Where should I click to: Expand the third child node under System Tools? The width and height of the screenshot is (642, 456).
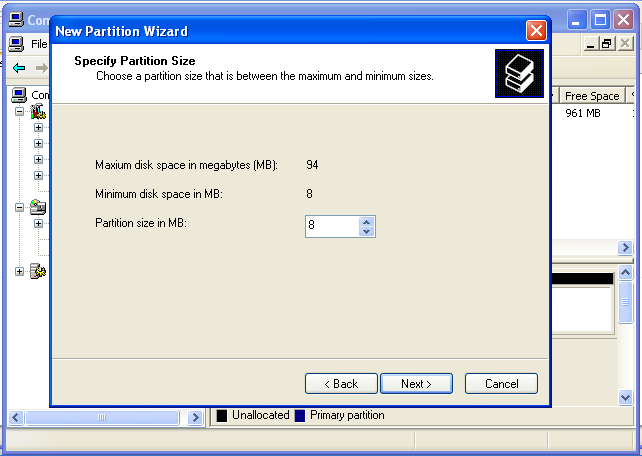point(38,159)
